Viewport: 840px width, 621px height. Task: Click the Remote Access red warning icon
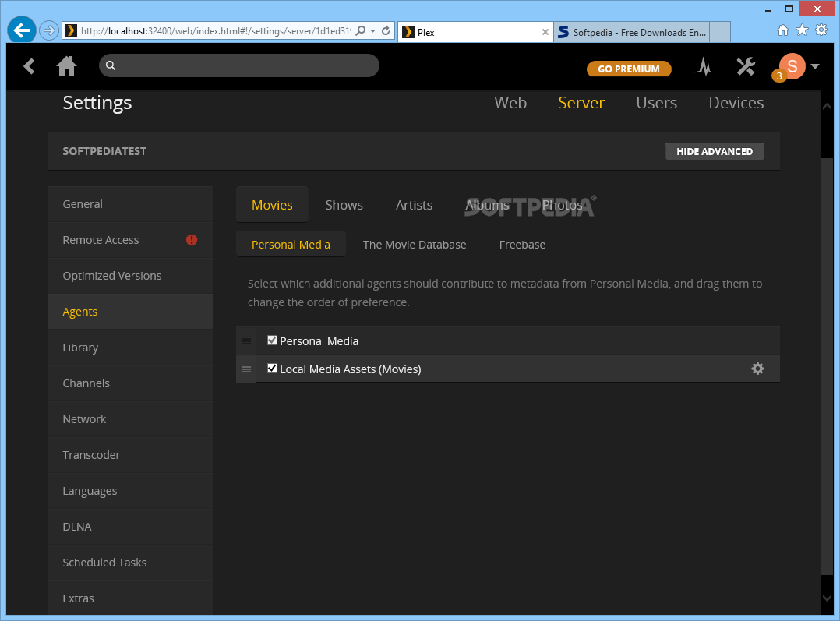[192, 240]
